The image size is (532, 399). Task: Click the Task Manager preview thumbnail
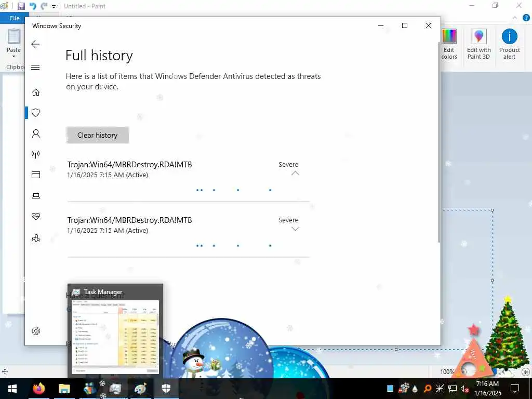point(116,336)
